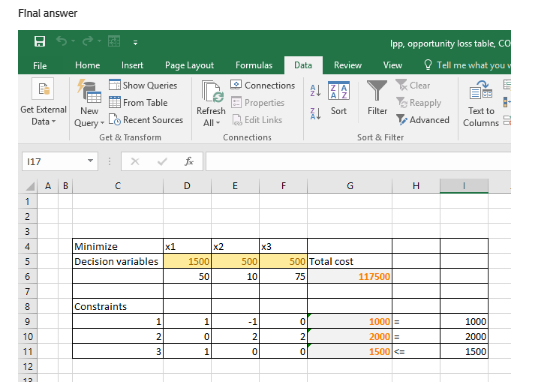Click From Table
542x391 pixels.
(x=138, y=102)
